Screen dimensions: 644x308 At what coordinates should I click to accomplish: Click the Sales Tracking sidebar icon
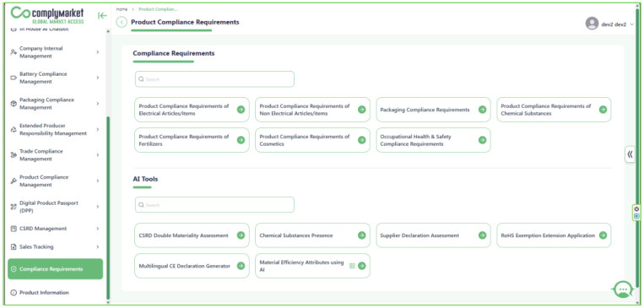point(14,246)
